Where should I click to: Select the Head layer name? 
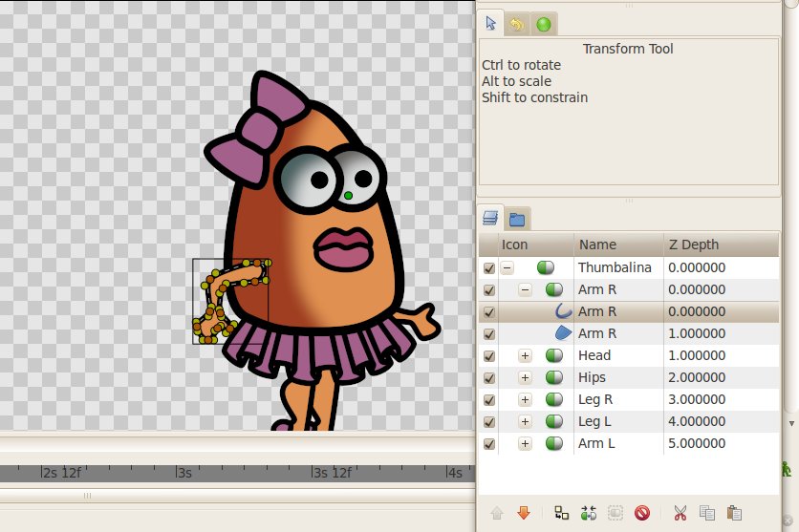pos(594,355)
